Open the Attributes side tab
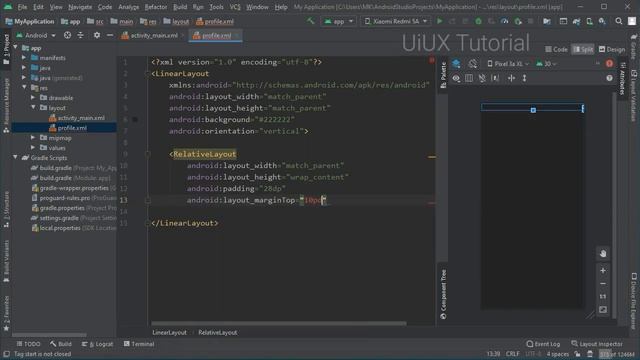This screenshot has height=360, width=640. (x=622, y=79)
